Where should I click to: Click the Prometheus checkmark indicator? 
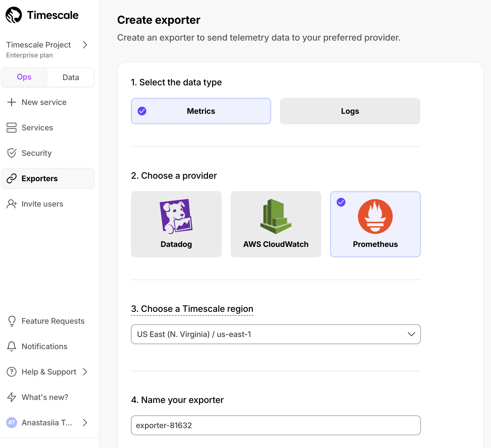[x=341, y=202]
